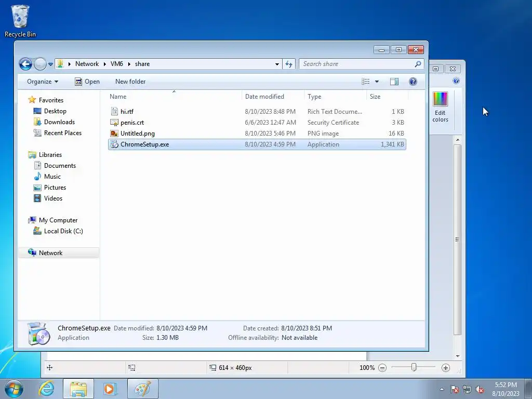Click the greyed Forward navigation arrow
The image size is (532, 399).
tap(40, 64)
